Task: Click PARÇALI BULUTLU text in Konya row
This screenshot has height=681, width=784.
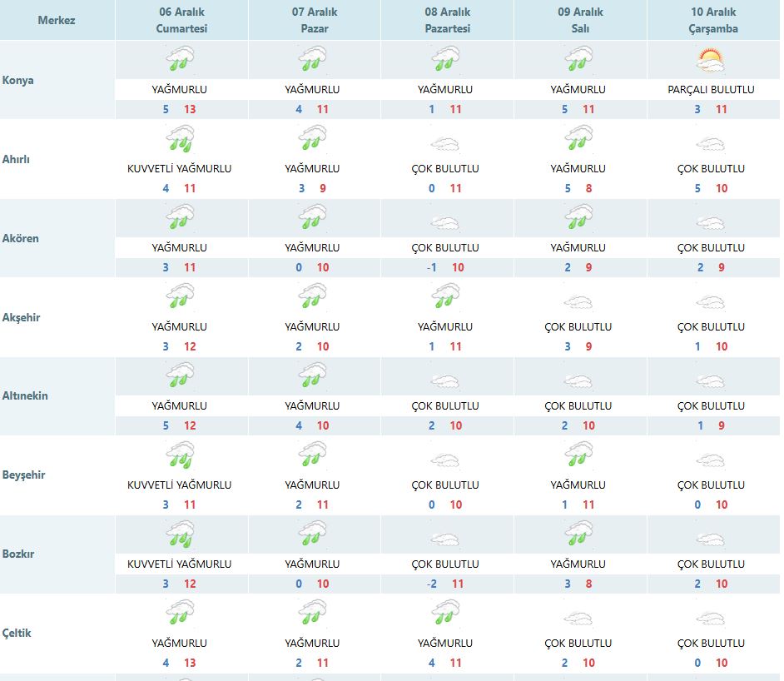Action: tap(711, 89)
